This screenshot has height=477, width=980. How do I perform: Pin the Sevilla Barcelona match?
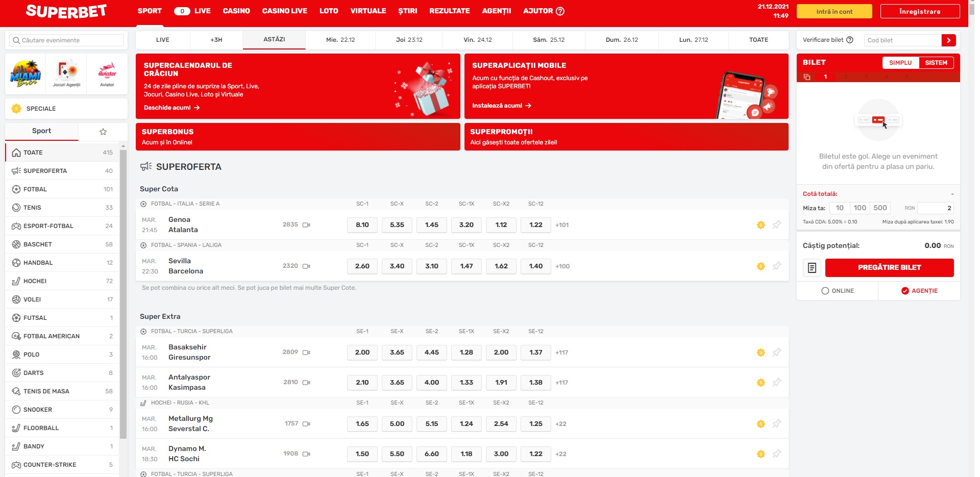pyautogui.click(x=777, y=266)
